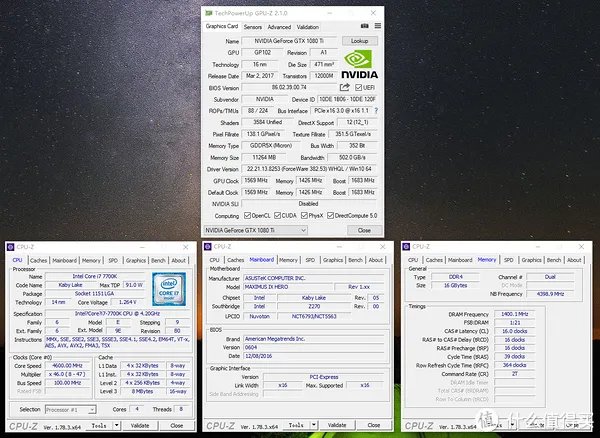Open the Processor #1 selection dropdown
The height and width of the screenshot is (438, 600).
click(x=70, y=410)
